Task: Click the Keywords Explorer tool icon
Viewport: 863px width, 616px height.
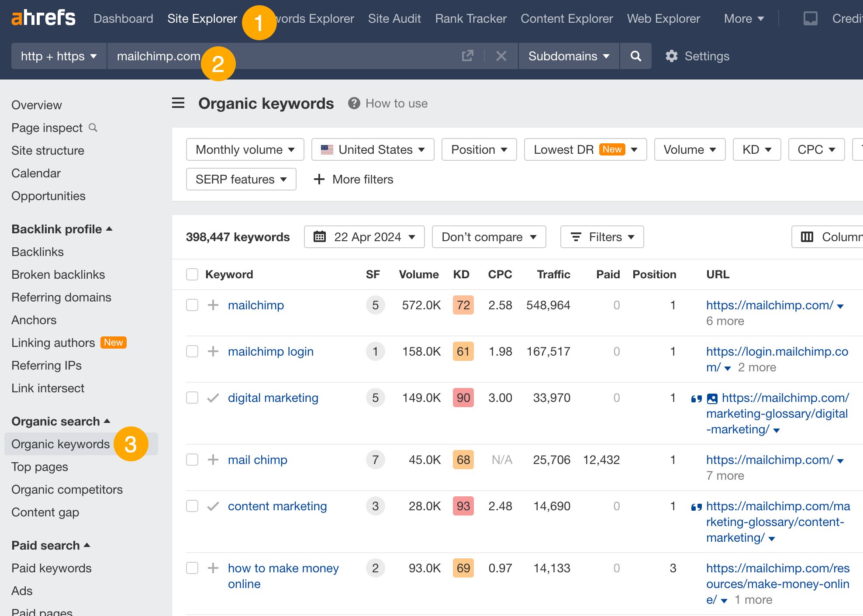Action: point(304,18)
